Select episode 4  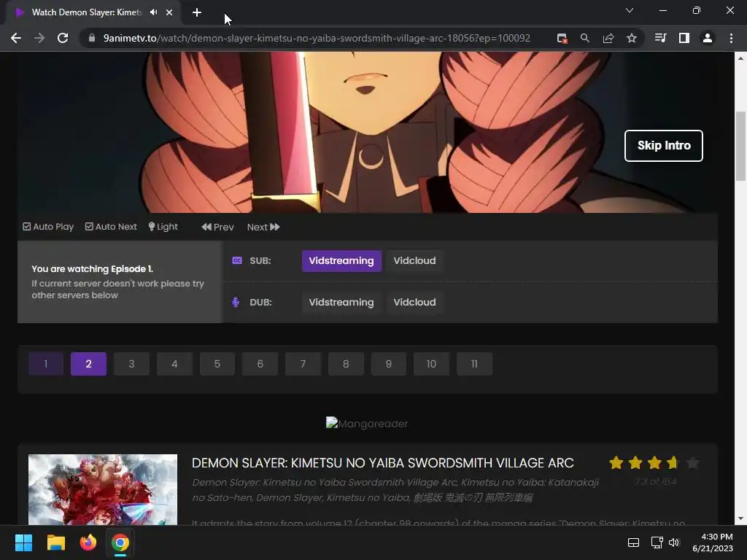(x=174, y=364)
